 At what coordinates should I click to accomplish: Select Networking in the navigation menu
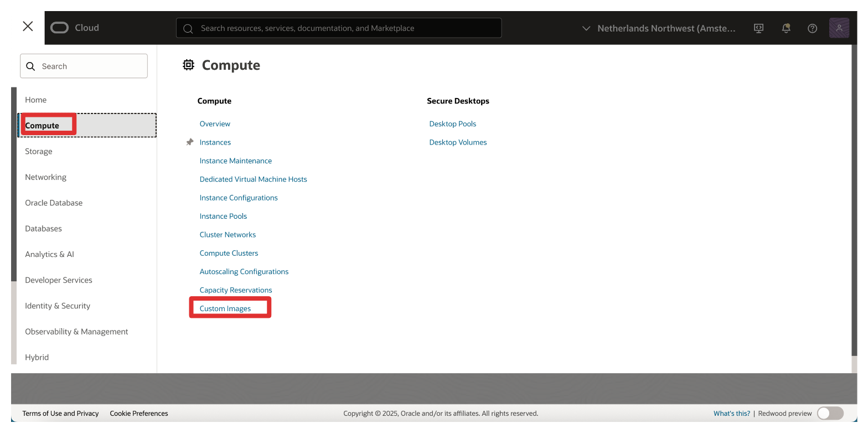(x=45, y=177)
